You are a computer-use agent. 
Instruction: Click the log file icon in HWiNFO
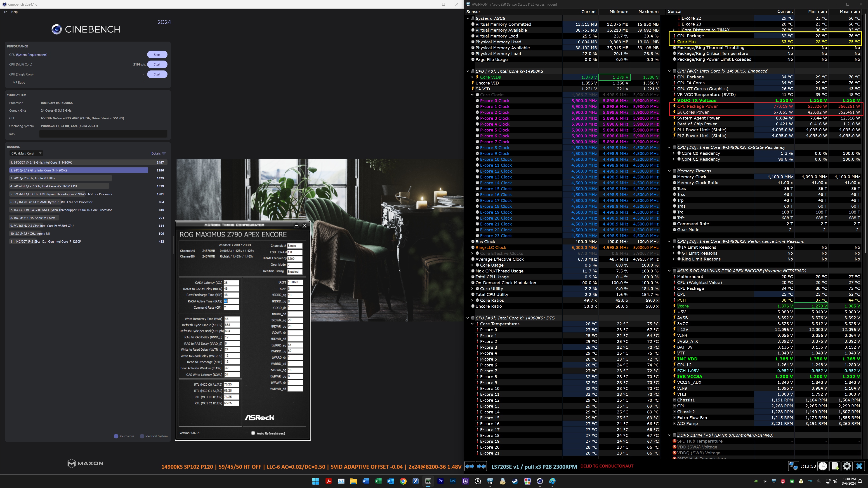click(835, 466)
